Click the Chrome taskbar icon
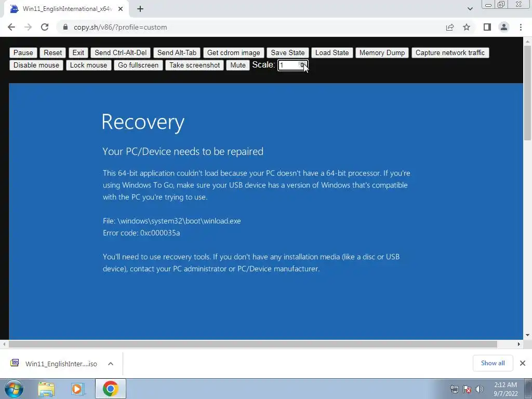The image size is (532, 399). click(110, 389)
